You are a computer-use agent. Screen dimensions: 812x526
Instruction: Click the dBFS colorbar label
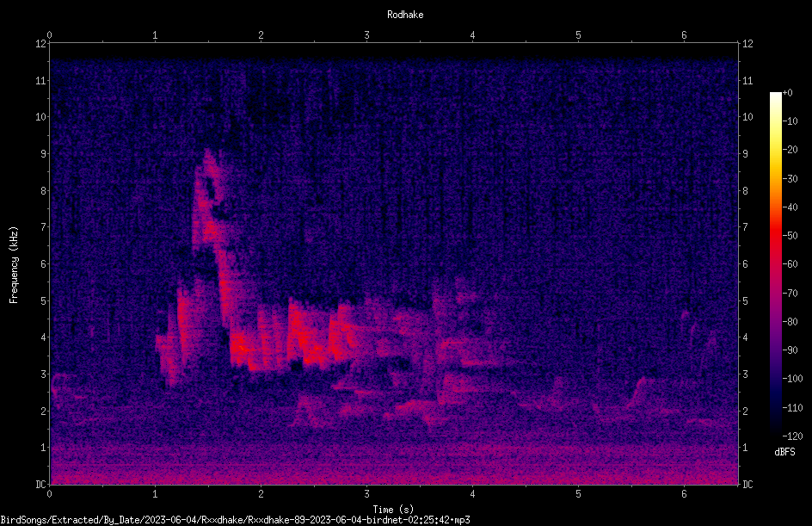click(784, 452)
